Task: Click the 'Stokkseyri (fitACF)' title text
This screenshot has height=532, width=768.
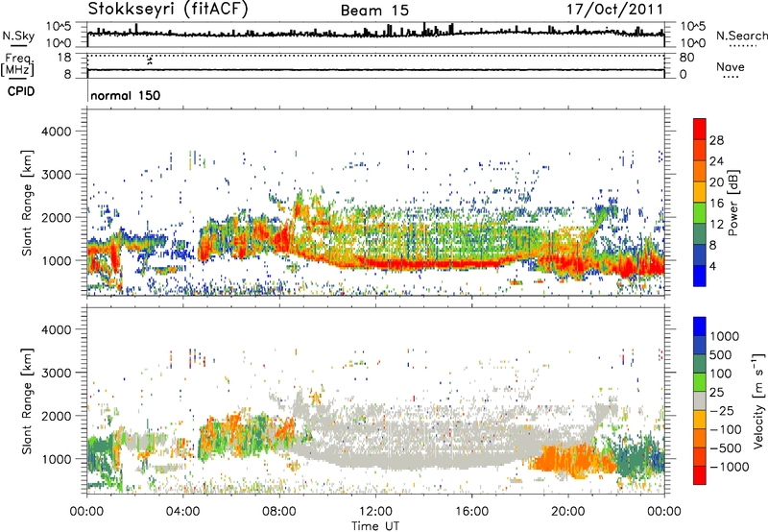Action: [168, 10]
